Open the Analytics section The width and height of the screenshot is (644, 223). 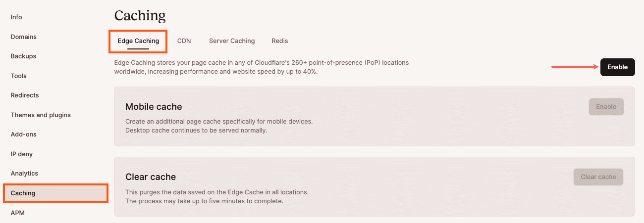point(24,173)
